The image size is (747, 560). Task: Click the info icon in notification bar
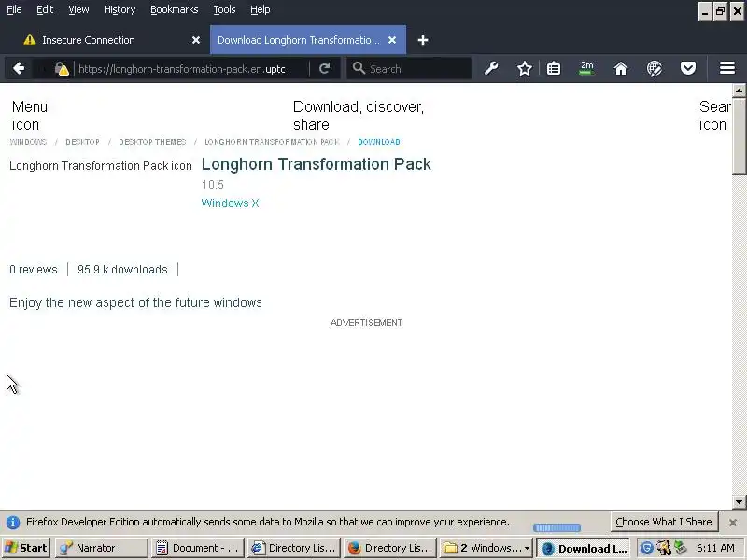coord(13,523)
